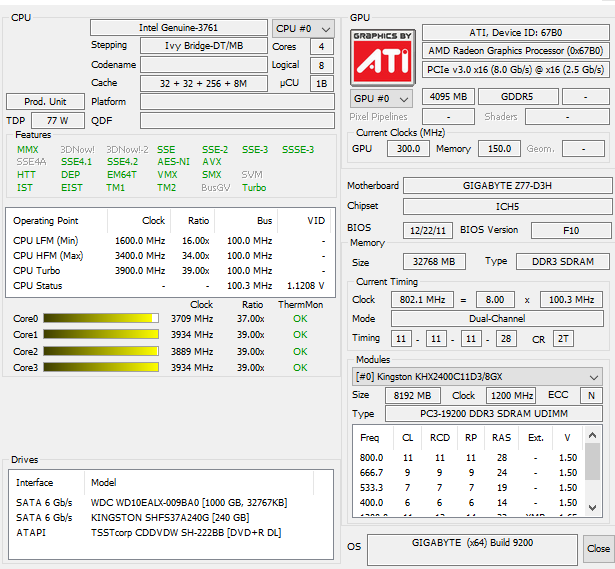Click the AMD Radeon Graphics Processor field
Image resolution: width=615 pixels, height=569 pixels.
(515, 51)
